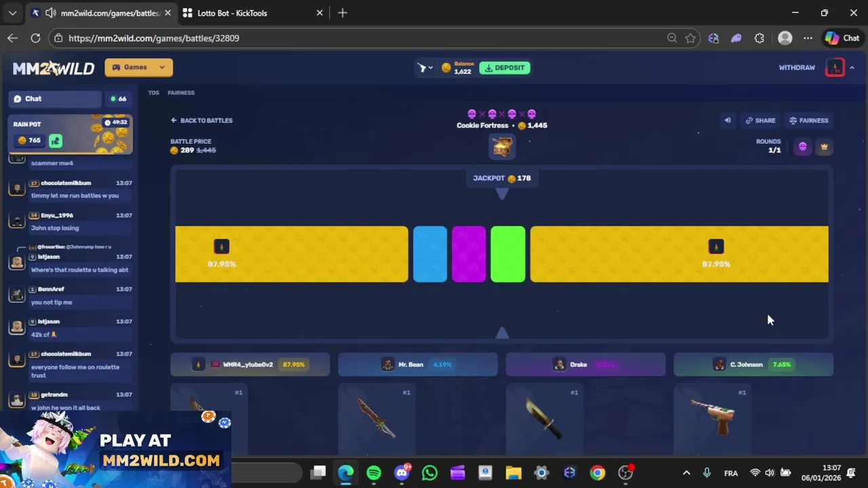Select player WMR4_ytube0v2 panel
The image size is (868, 488).
click(x=250, y=365)
